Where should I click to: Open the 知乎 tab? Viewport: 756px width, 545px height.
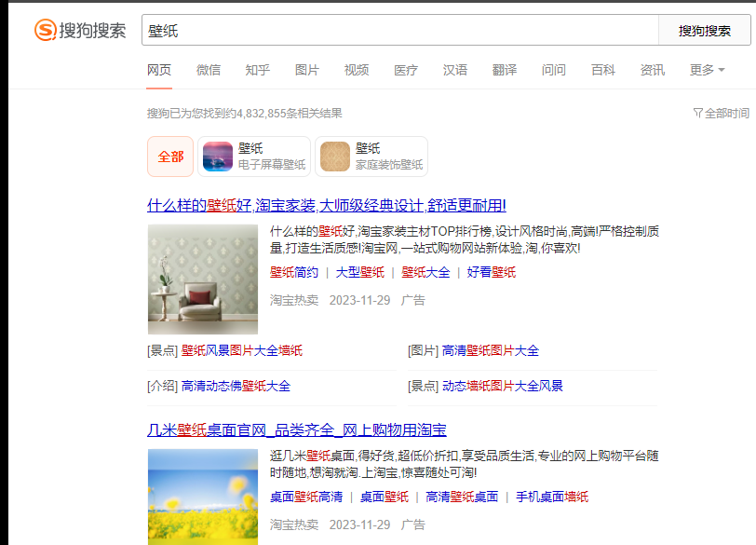pos(258,70)
